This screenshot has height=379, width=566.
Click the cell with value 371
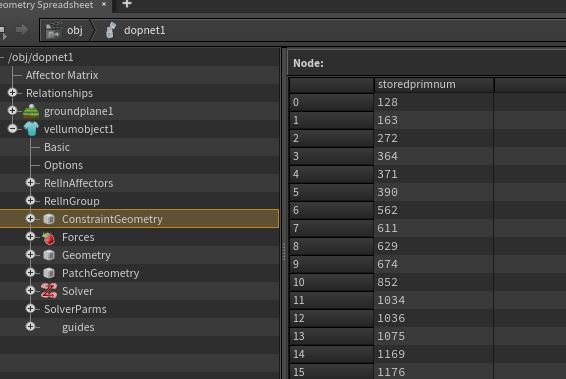tap(434, 174)
